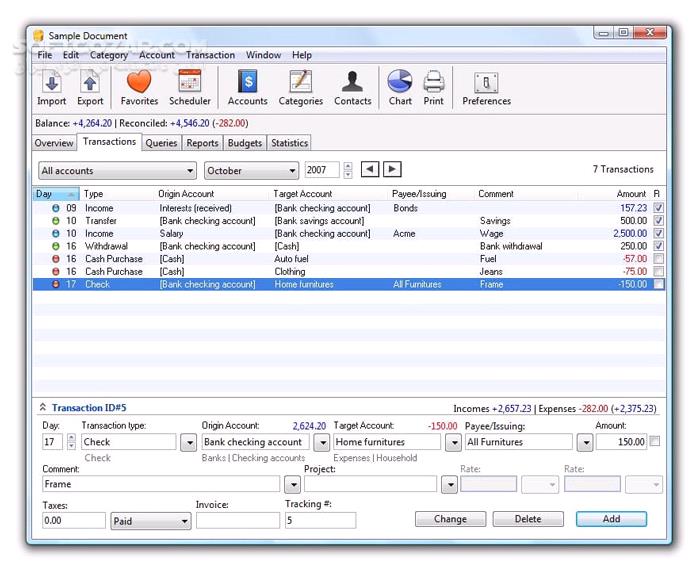The width and height of the screenshot is (700, 571).
Task: Open Comment dropdown arrow
Action: 292,484
